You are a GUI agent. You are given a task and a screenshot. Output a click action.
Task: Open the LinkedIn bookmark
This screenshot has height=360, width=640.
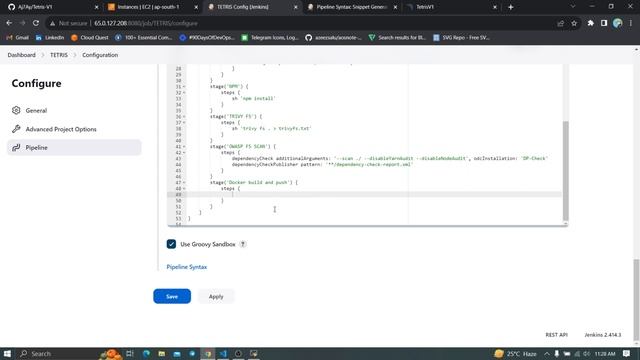pos(50,38)
